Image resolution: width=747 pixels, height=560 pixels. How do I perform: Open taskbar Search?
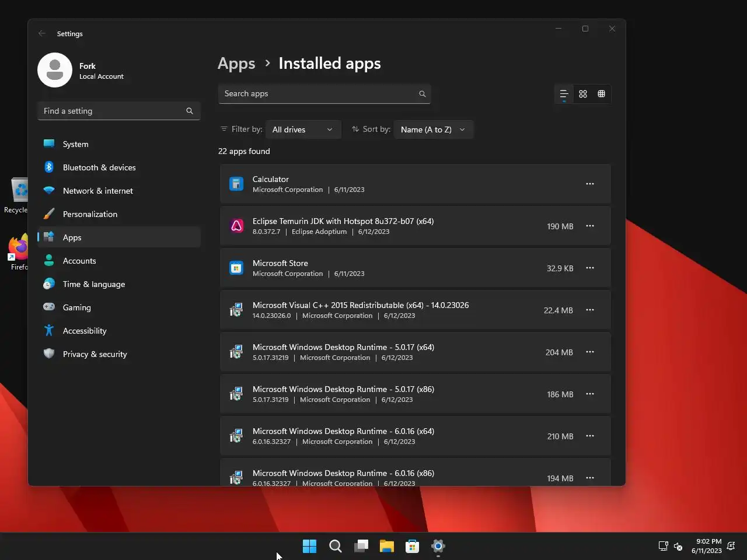pyautogui.click(x=336, y=546)
